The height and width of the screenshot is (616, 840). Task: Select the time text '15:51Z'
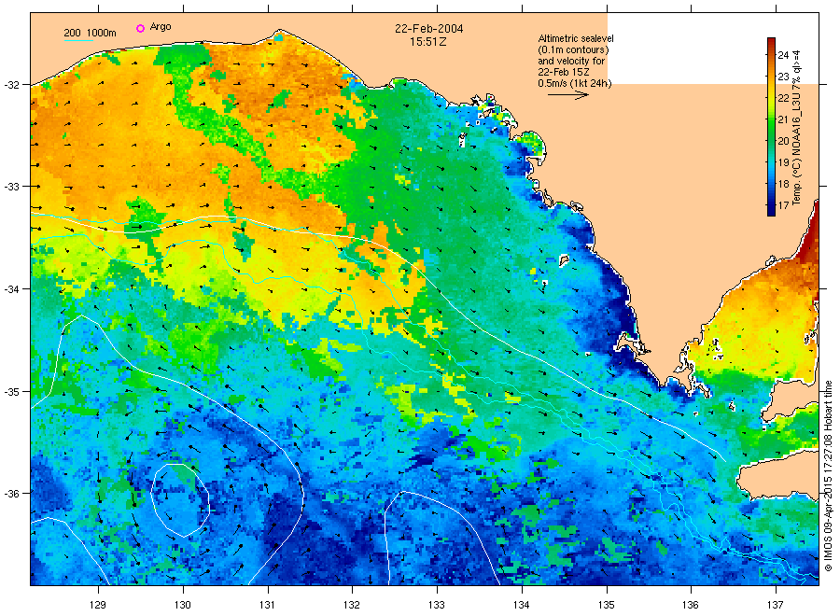428,41
